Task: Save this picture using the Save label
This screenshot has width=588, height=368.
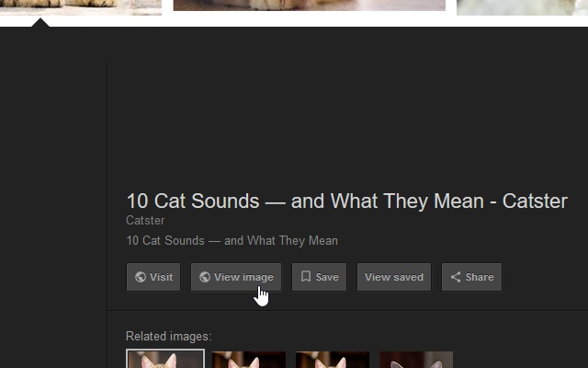Action: [327, 277]
